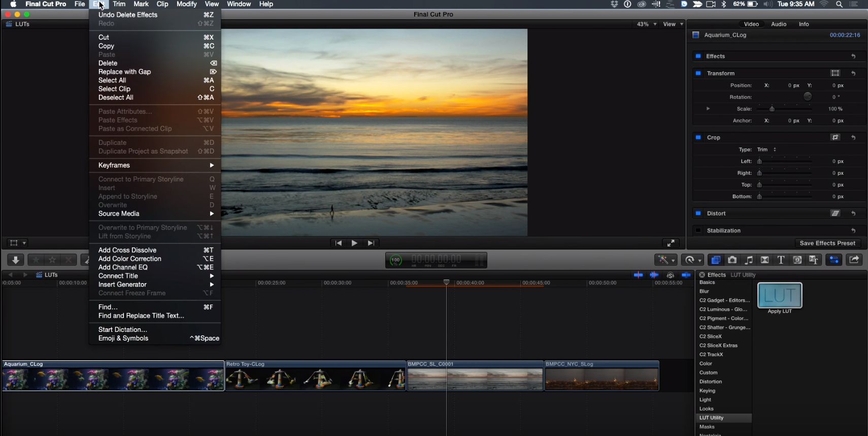Click the Share export icon
Image resolution: width=868 pixels, height=436 pixels.
coord(854,260)
